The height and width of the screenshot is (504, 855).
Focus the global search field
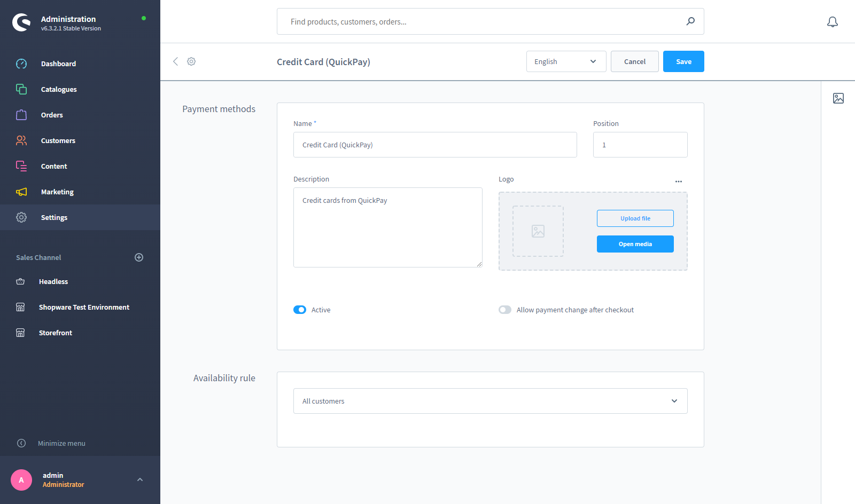(490, 21)
